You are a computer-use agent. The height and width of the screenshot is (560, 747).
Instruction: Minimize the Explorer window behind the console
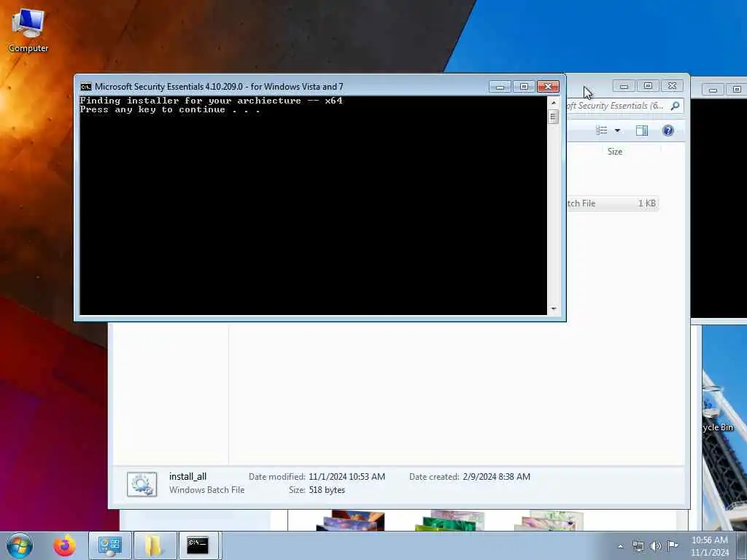pos(624,86)
